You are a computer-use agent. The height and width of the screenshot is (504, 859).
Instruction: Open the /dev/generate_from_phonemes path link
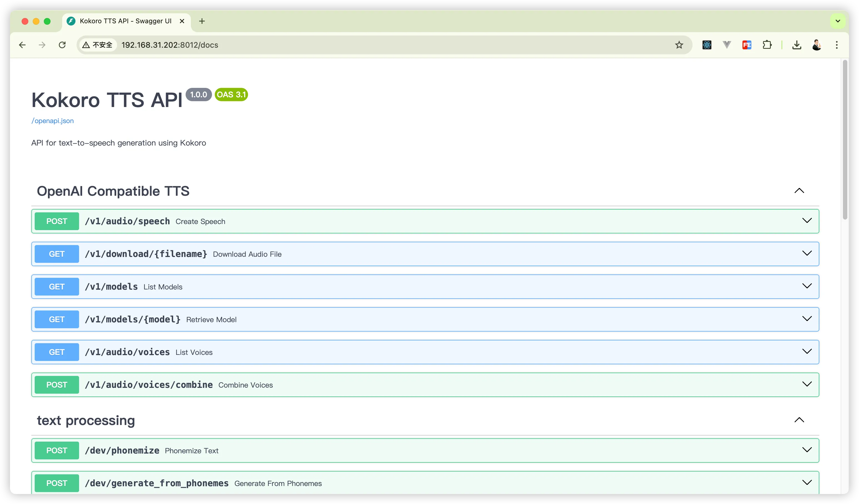157,483
